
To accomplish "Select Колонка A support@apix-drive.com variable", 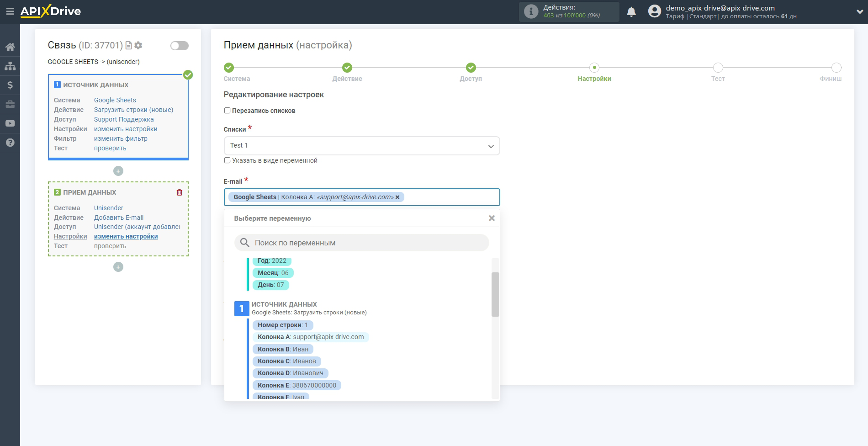I will tap(311, 337).
